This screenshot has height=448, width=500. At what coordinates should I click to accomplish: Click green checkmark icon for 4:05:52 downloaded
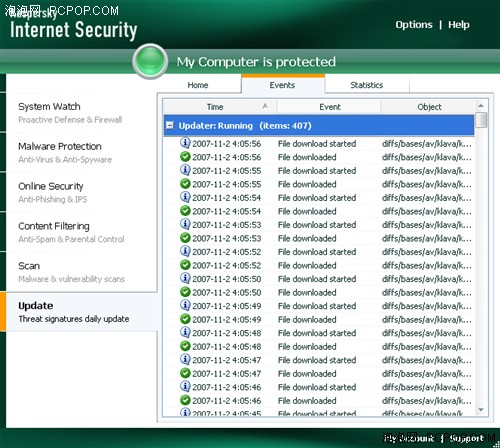pyautogui.click(x=185, y=265)
